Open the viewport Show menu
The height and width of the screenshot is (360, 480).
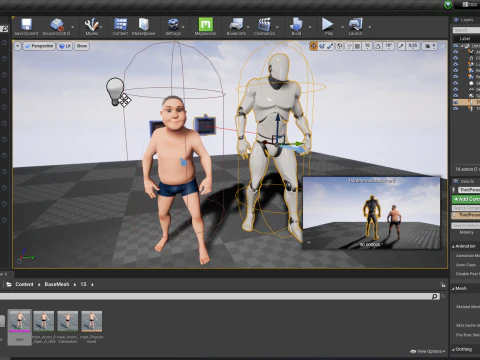coord(82,46)
